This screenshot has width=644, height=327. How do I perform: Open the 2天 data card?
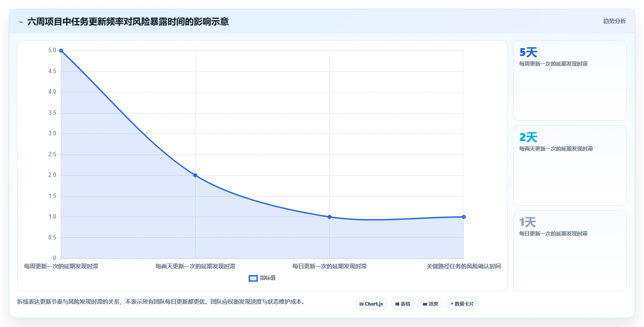(x=570, y=165)
